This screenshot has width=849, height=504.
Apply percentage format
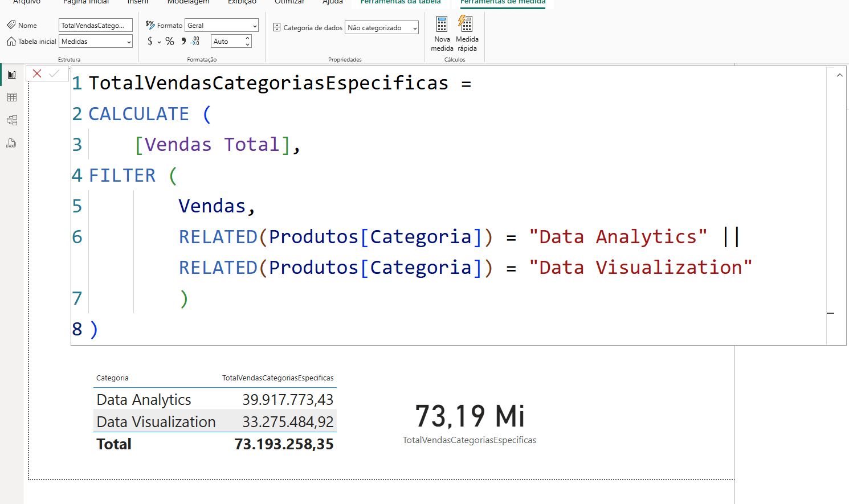170,41
